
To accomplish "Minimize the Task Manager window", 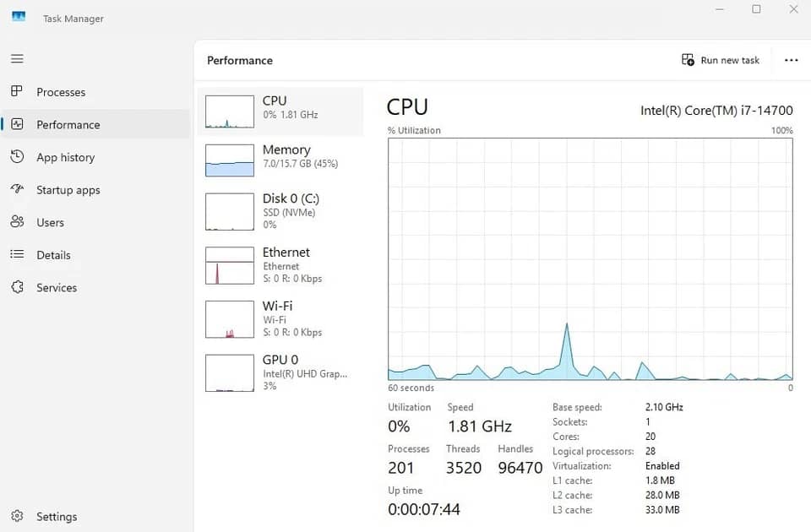I will coord(720,9).
